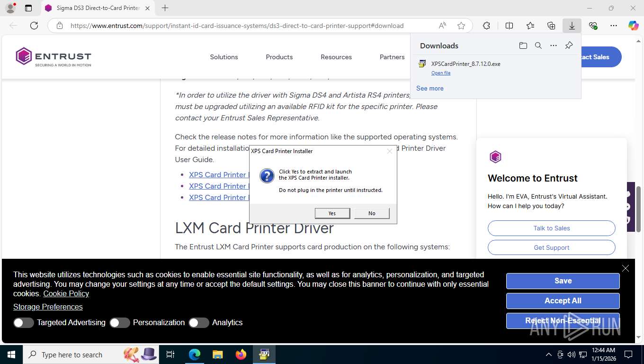Click the read aloud icon

tap(442, 26)
